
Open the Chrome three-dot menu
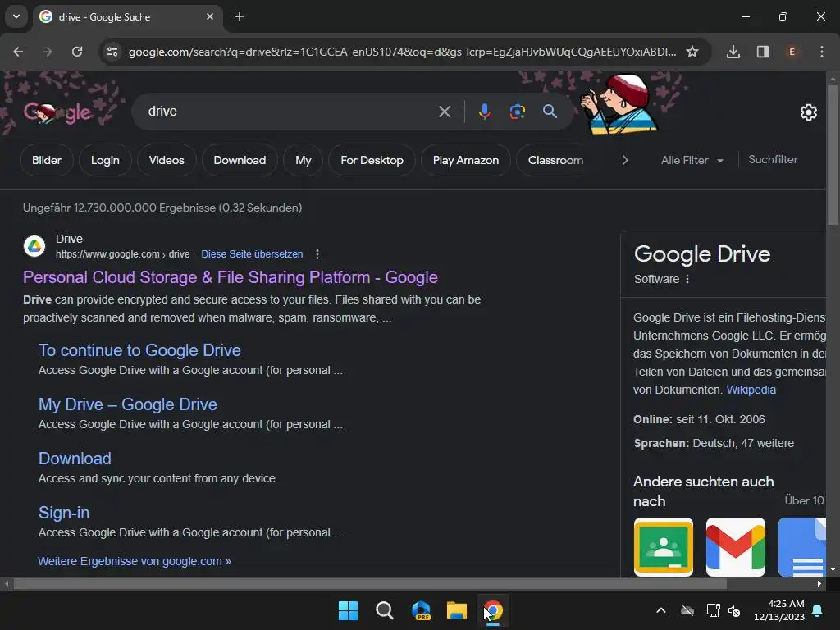pyautogui.click(x=822, y=52)
